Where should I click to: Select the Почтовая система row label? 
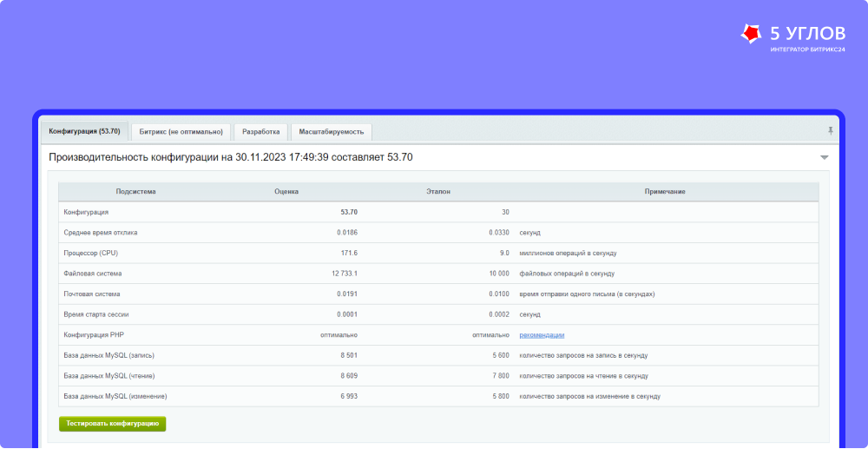click(x=92, y=294)
